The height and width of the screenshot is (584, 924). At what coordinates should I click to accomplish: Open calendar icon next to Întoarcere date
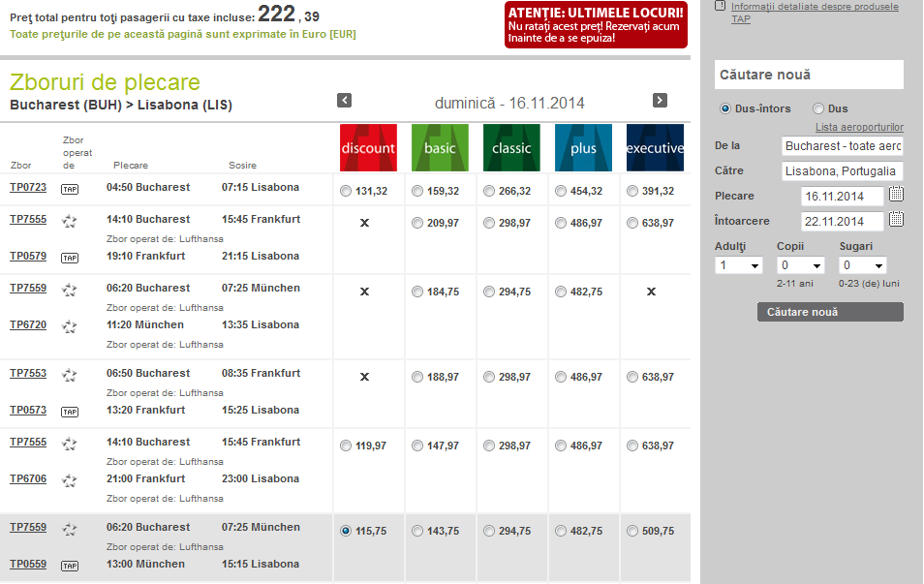tap(896, 220)
